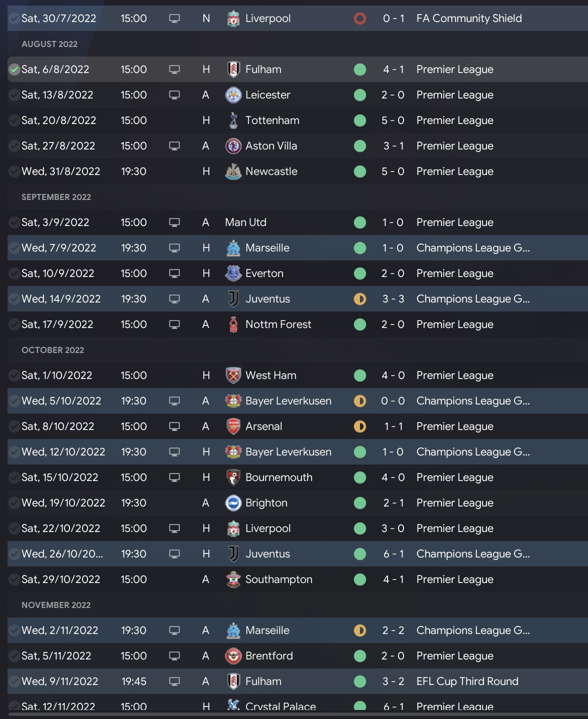Collapse the NOVEMBER 2022 month header
This screenshot has height=719, width=588.
56,605
